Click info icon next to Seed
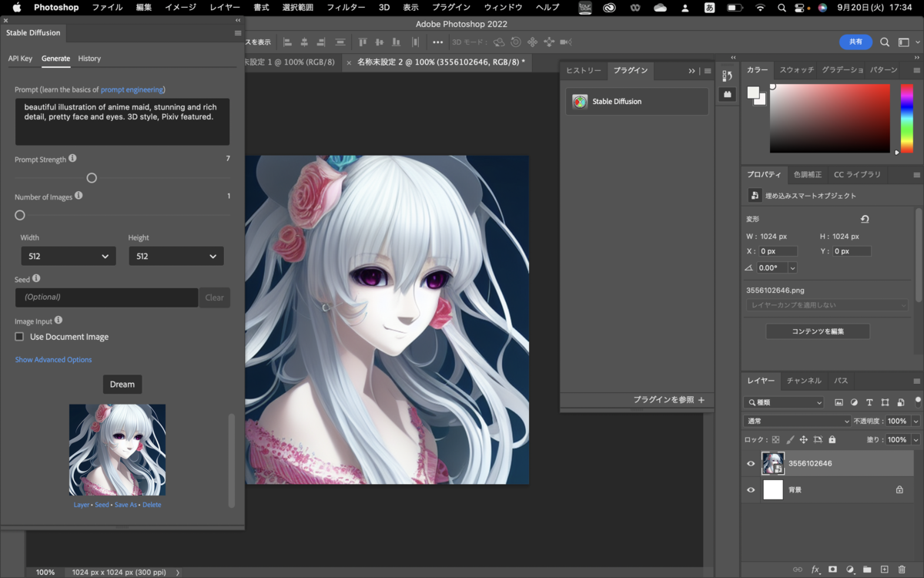924x578 pixels. [36, 278]
